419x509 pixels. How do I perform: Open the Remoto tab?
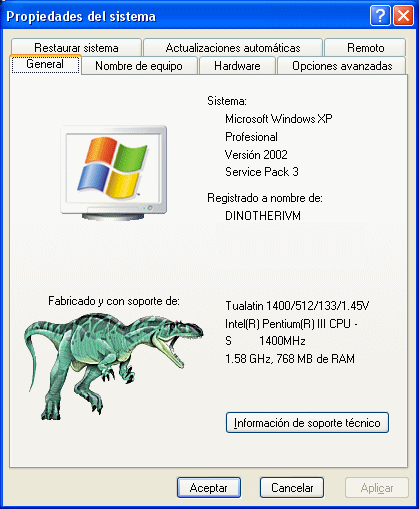coord(365,48)
